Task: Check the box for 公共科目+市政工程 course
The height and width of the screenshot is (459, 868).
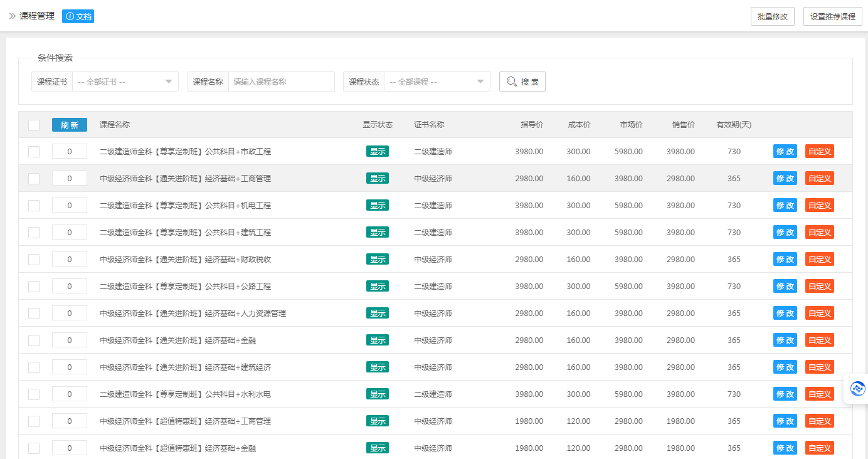Action: coord(34,152)
